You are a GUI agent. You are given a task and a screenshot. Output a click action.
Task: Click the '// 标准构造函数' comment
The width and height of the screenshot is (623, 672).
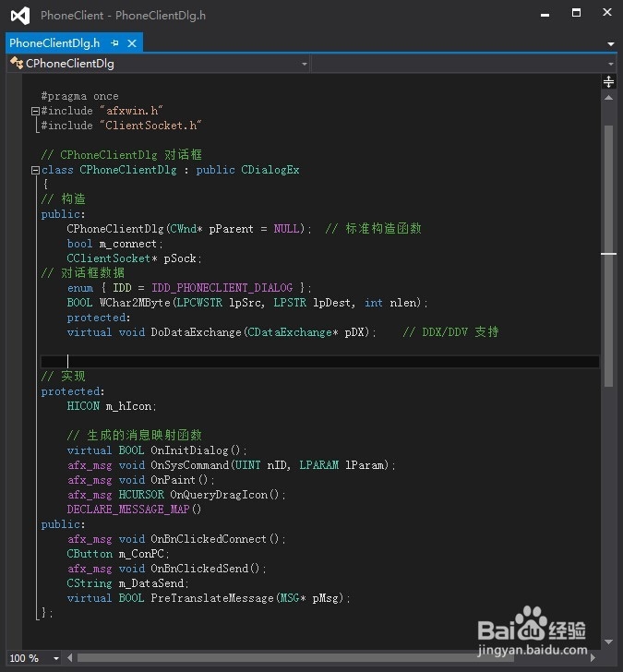tap(373, 228)
